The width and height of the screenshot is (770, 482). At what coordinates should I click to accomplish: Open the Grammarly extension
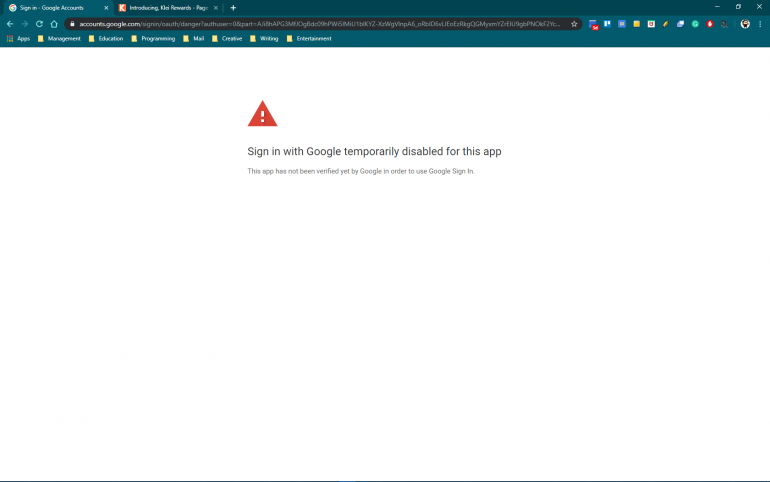695,24
